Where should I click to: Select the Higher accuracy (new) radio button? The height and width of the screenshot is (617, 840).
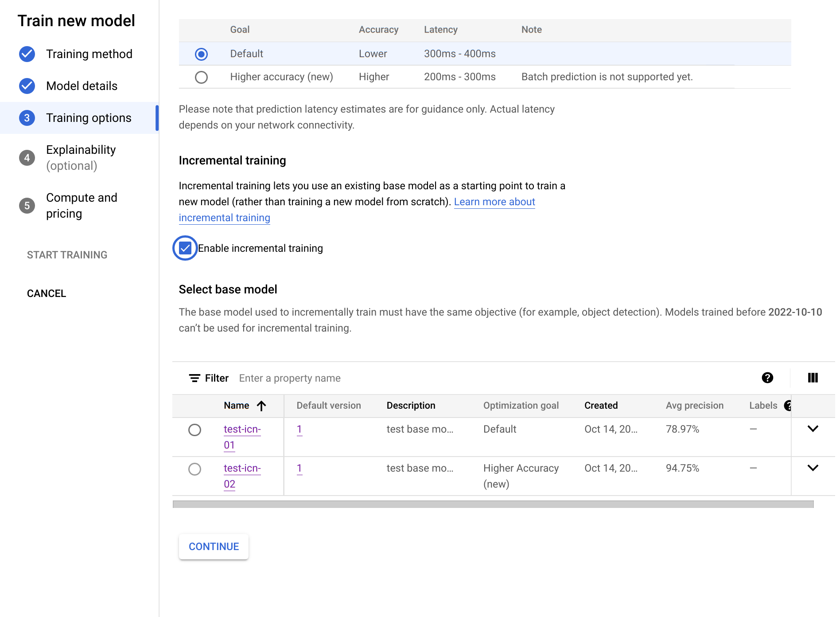[201, 77]
